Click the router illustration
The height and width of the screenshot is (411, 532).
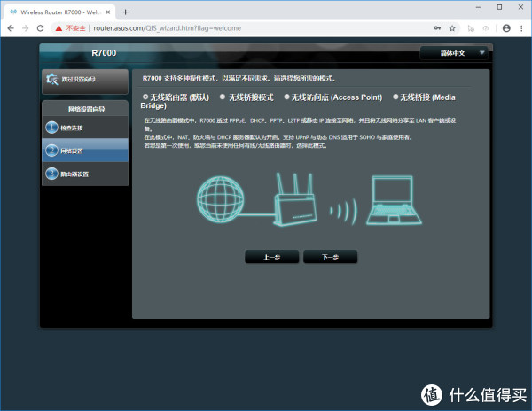[295, 199]
